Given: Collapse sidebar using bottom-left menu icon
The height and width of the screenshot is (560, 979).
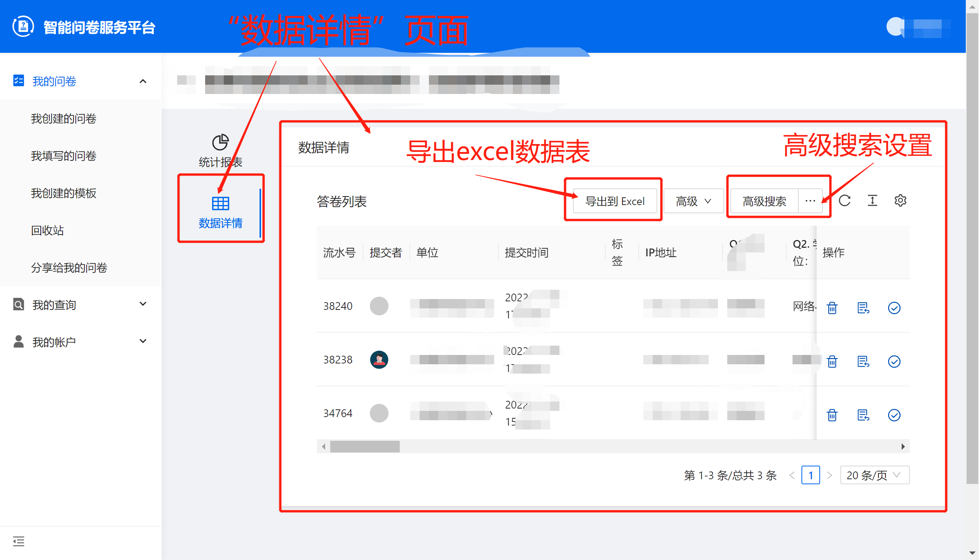Looking at the screenshot, I should (18, 541).
